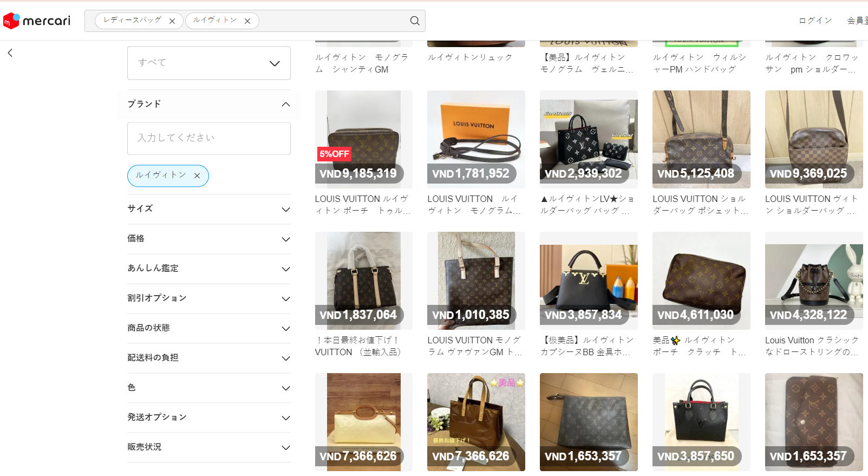
Task: Open title LOUIS VUITTON ルイヴィトン ポーチ
Action: pos(362,205)
